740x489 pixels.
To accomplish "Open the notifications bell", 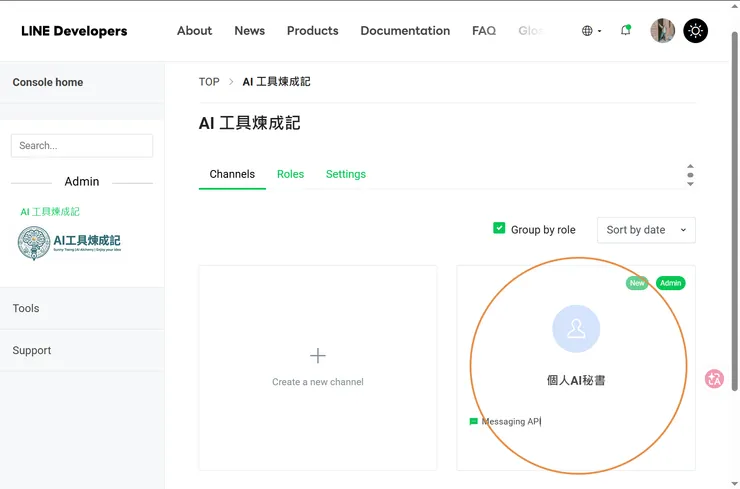I will pyautogui.click(x=625, y=30).
